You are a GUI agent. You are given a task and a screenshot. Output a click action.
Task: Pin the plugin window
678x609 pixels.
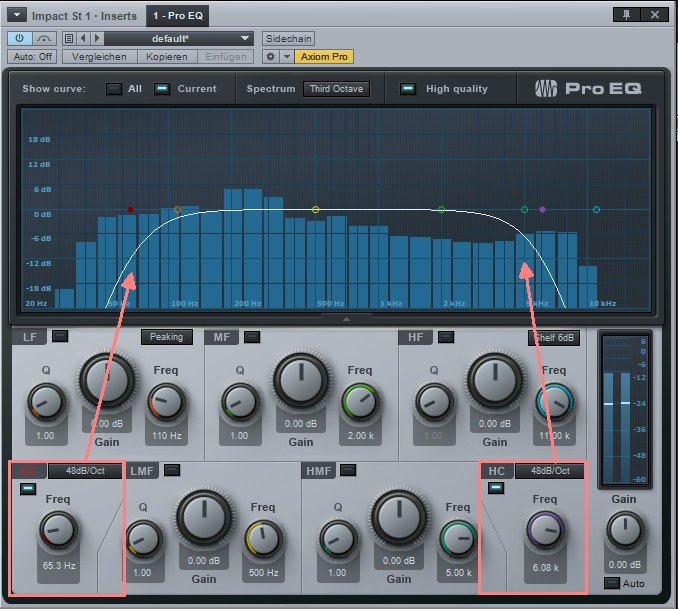627,15
